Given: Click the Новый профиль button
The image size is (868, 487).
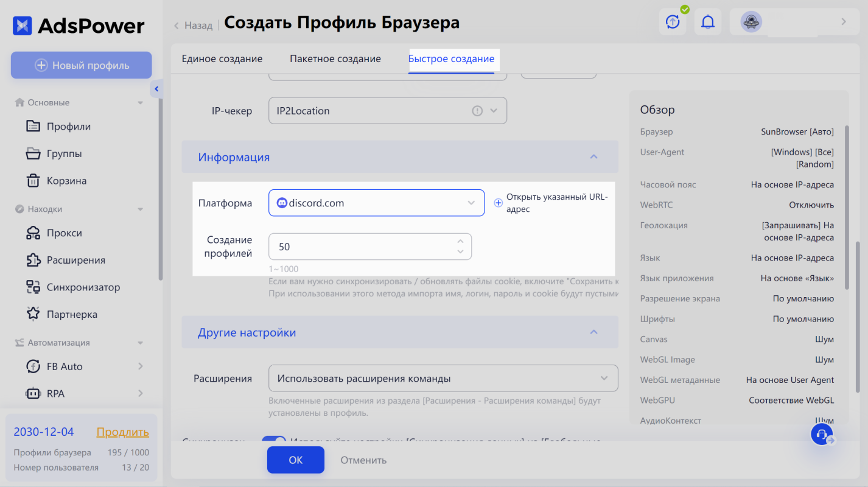Looking at the screenshot, I should tap(81, 65).
